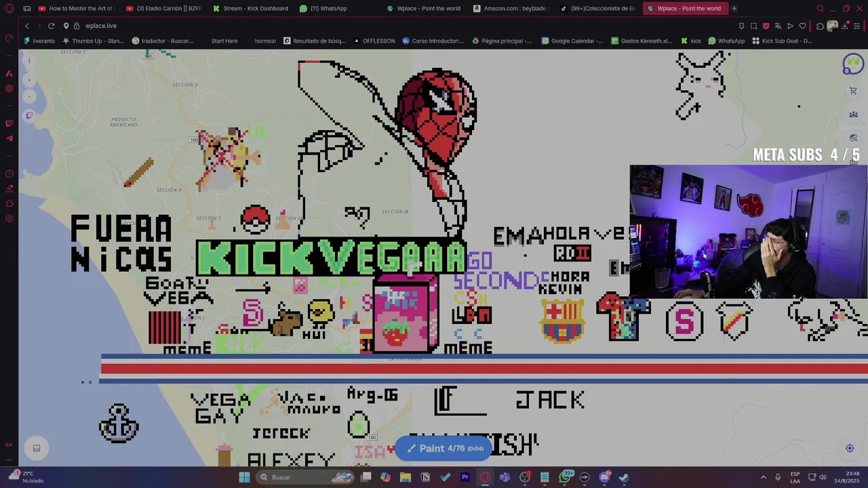Zoom in on the Wplace map
868x488 pixels.
pyautogui.click(x=29, y=80)
